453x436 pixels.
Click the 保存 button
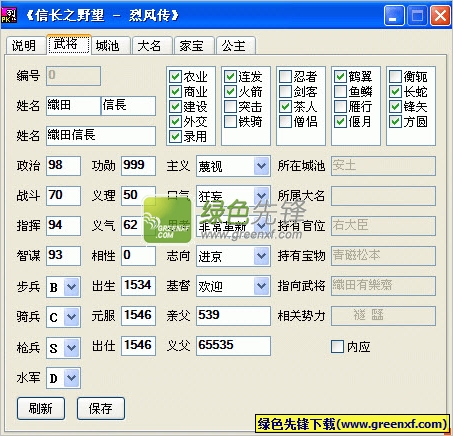tap(101, 408)
